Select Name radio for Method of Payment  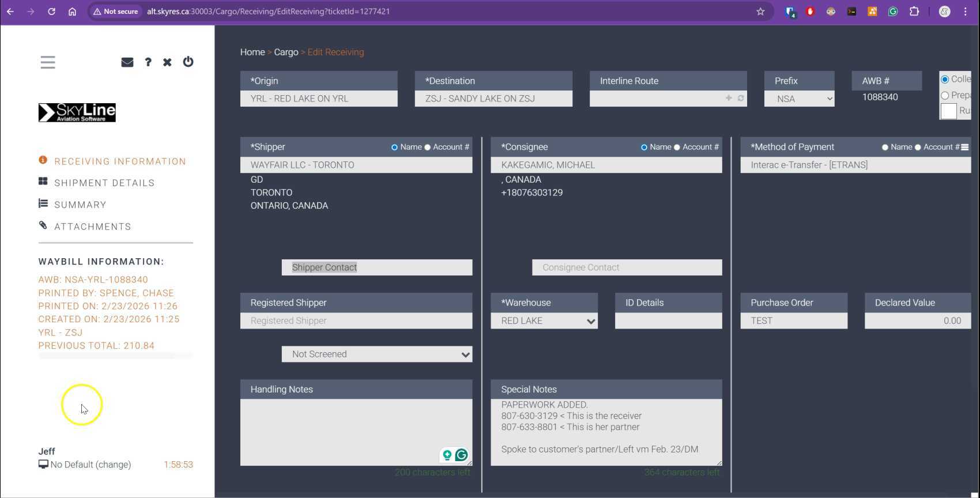(885, 148)
